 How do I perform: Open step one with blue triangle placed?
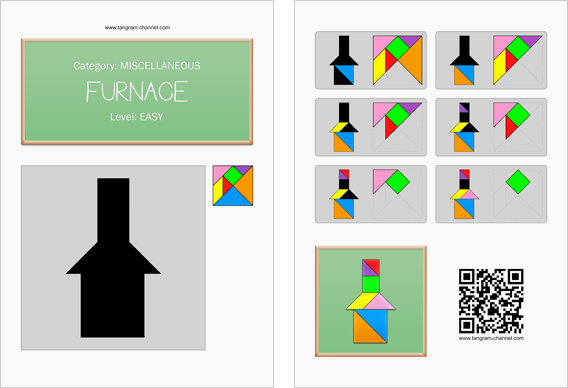tap(371, 60)
